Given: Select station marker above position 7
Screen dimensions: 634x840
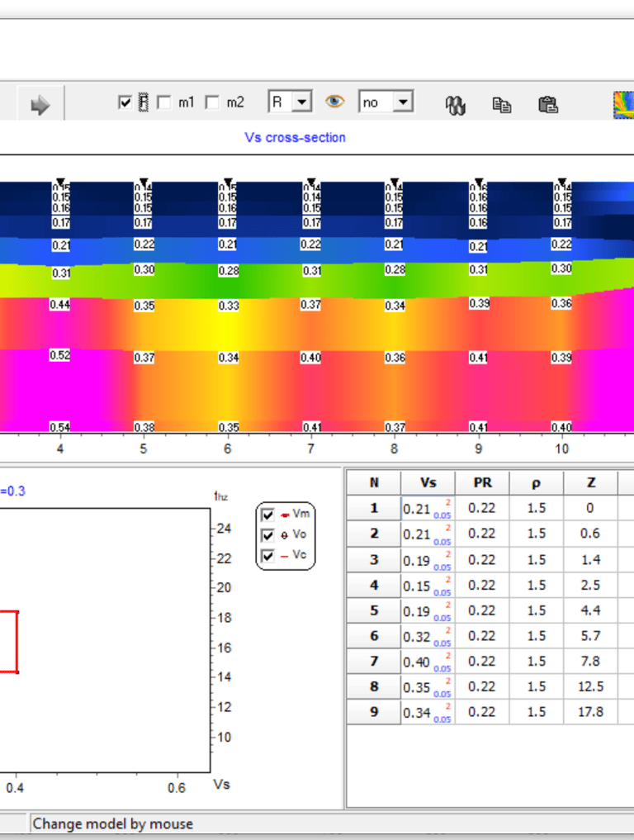Looking at the screenshot, I should [x=311, y=182].
